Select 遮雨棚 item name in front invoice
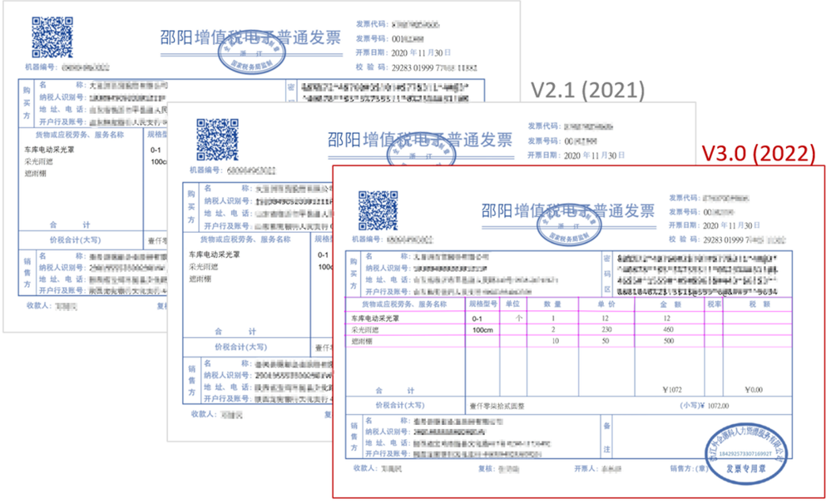 coord(362,341)
